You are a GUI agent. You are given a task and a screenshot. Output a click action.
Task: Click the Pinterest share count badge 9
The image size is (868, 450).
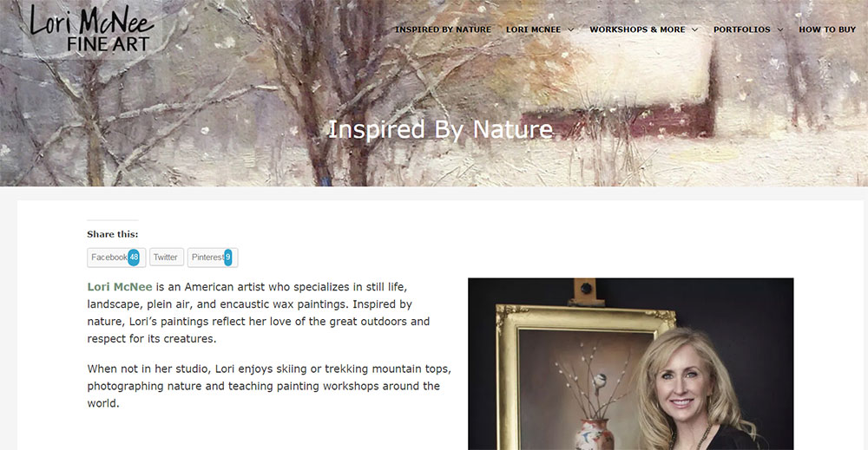[227, 257]
